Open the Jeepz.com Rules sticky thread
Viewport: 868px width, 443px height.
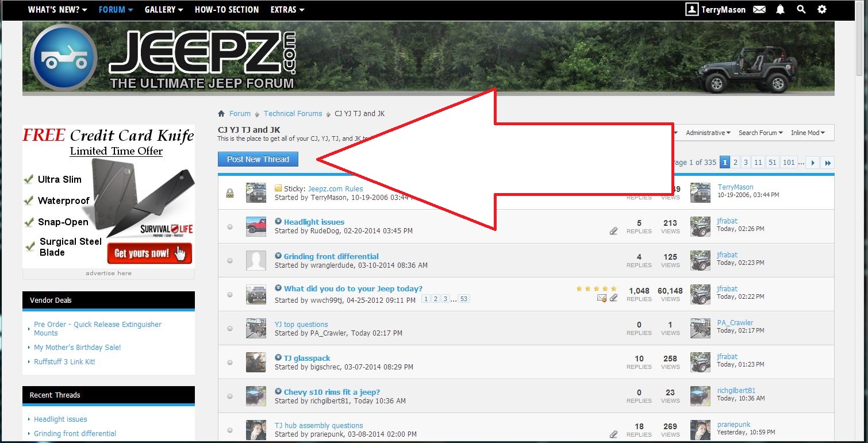click(335, 188)
